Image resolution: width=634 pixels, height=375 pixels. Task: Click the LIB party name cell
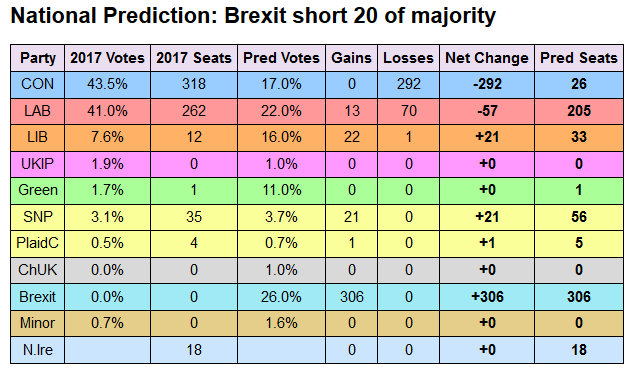click(38, 137)
